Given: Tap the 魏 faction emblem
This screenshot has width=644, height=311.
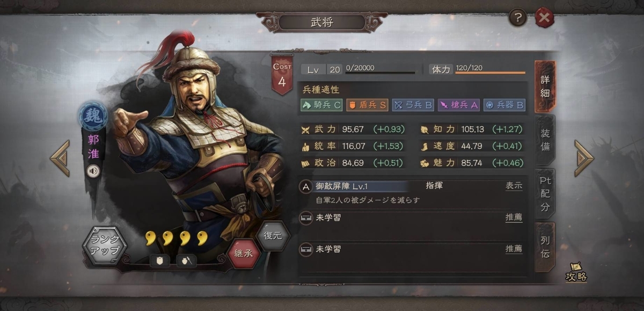Looking at the screenshot, I should pyautogui.click(x=93, y=117).
